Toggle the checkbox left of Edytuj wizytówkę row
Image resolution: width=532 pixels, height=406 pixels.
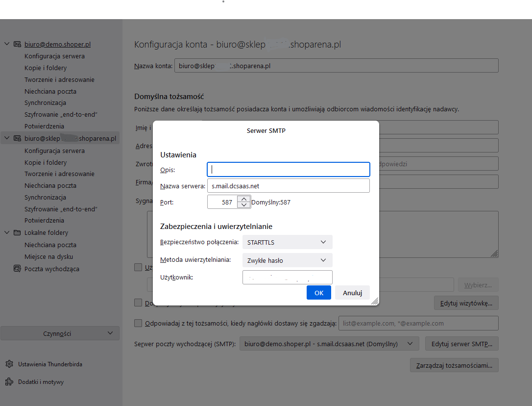pyautogui.click(x=138, y=303)
